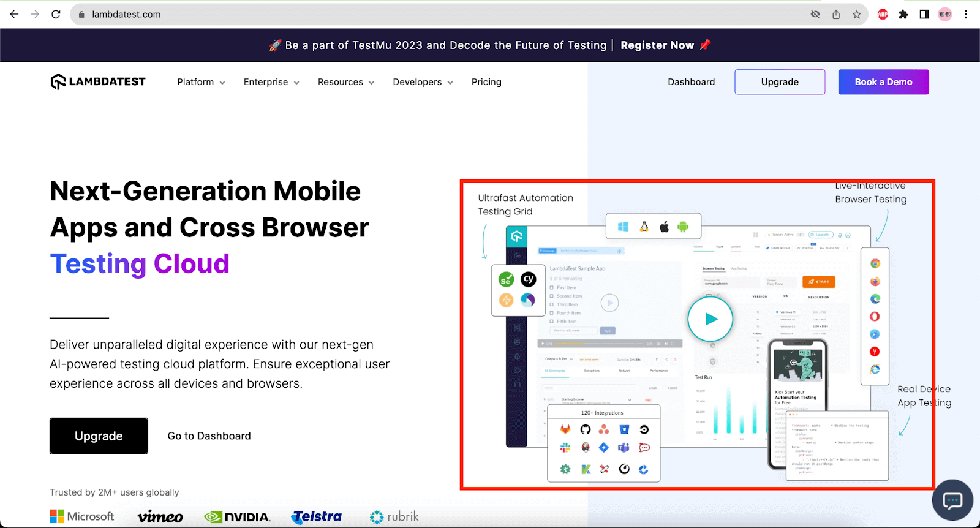Open the Chrome profile avatar

(x=945, y=14)
